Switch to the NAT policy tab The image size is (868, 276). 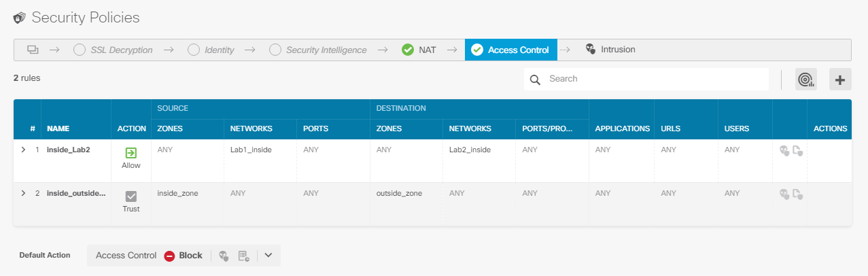(419, 50)
